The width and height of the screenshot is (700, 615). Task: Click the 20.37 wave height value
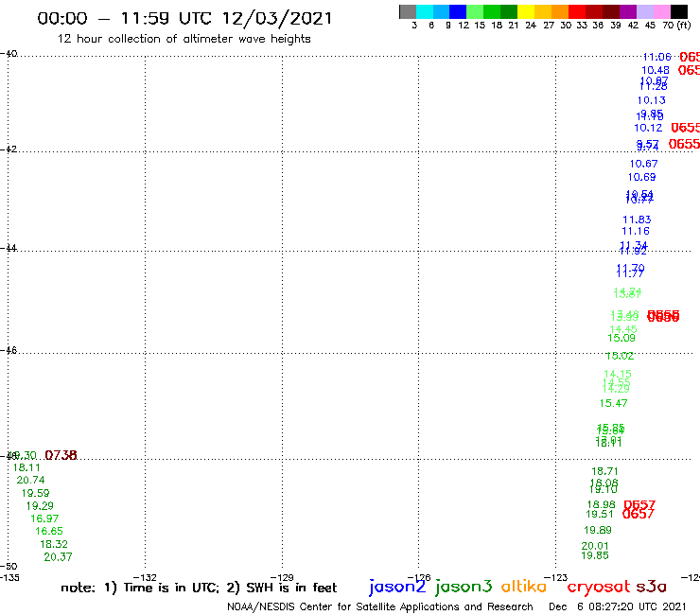coord(58,557)
